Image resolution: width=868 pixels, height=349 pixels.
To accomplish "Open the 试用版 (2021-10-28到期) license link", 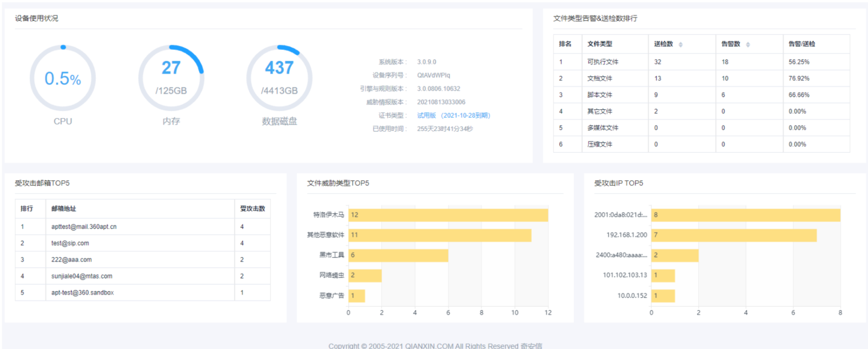I will pyautogui.click(x=453, y=115).
